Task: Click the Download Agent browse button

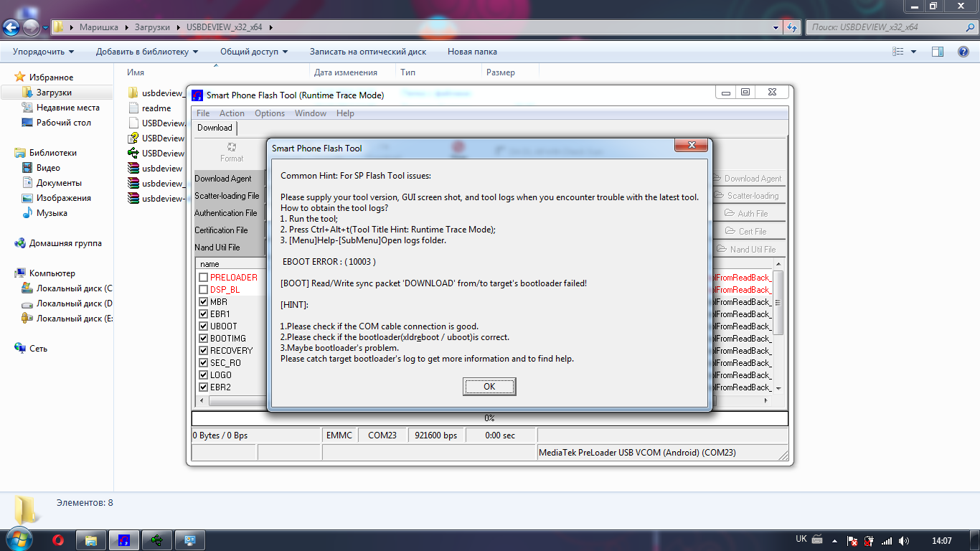Action: click(749, 179)
